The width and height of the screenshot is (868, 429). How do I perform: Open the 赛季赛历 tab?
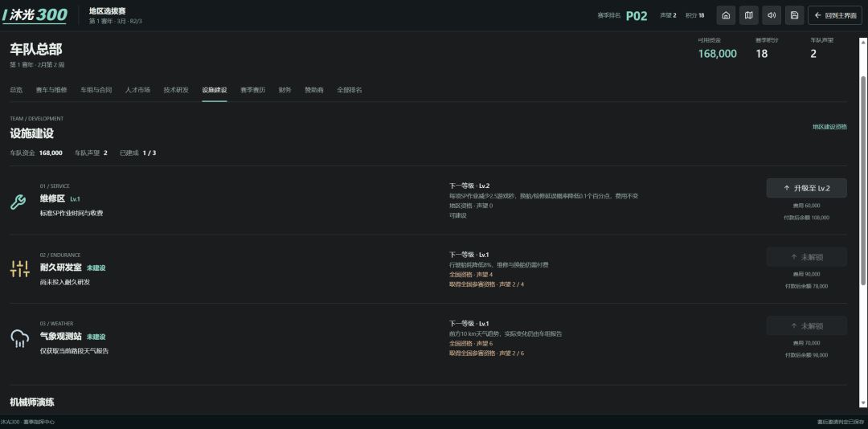click(252, 90)
